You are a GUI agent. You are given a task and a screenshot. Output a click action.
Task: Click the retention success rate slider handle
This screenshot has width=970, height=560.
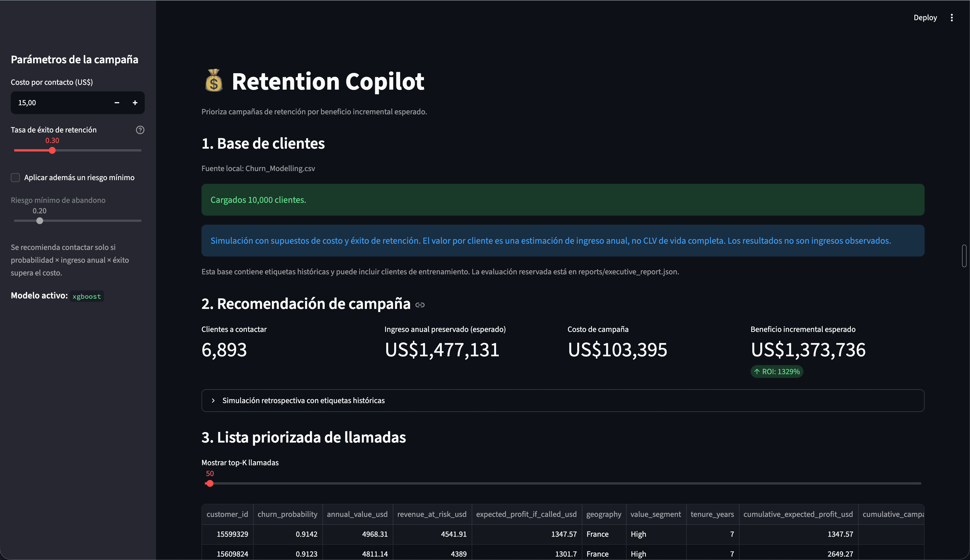[52, 150]
